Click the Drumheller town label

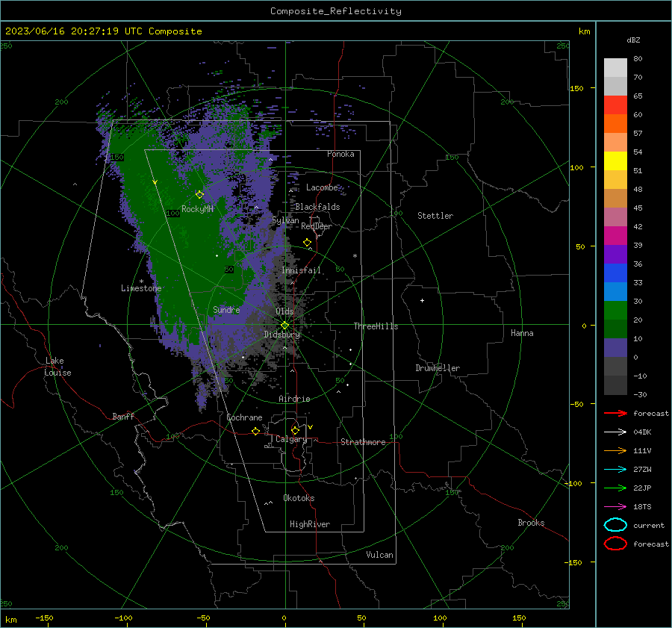click(438, 368)
